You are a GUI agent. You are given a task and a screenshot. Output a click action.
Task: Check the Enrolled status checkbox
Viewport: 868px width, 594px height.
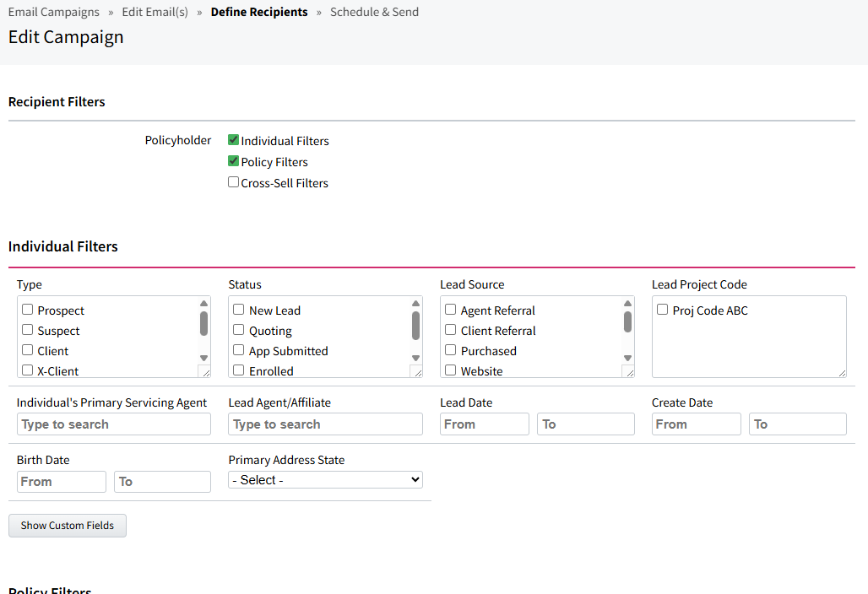point(239,370)
